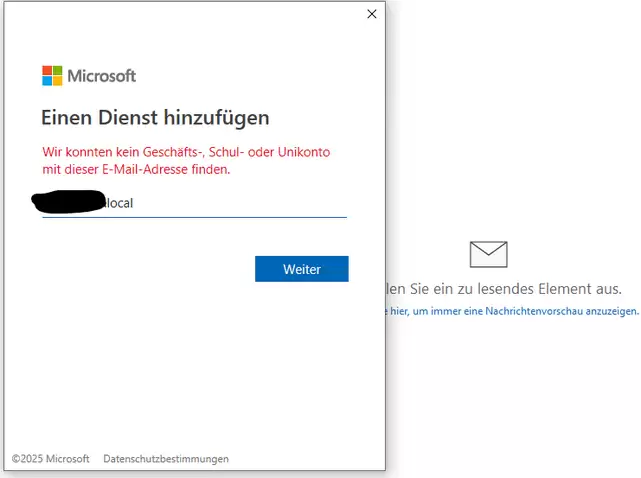This screenshot has height=478, width=641.
Task: Click the ©2025 Microsoft footer text
Action: (x=50, y=459)
